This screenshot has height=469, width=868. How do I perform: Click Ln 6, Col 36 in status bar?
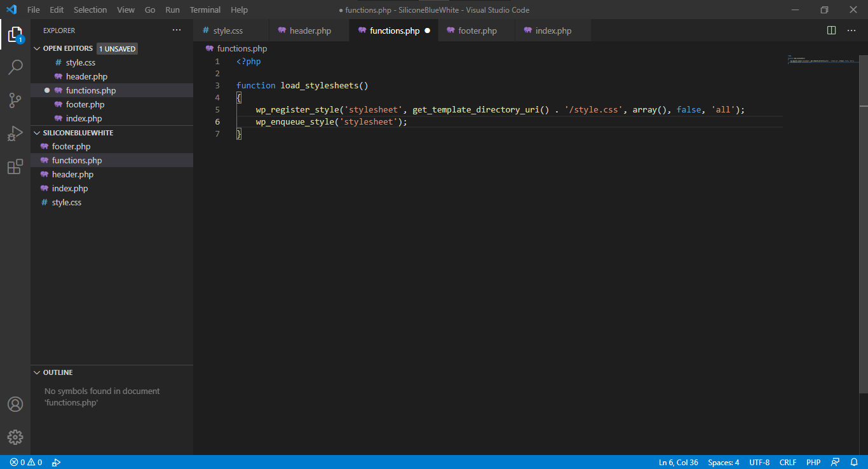(678, 462)
